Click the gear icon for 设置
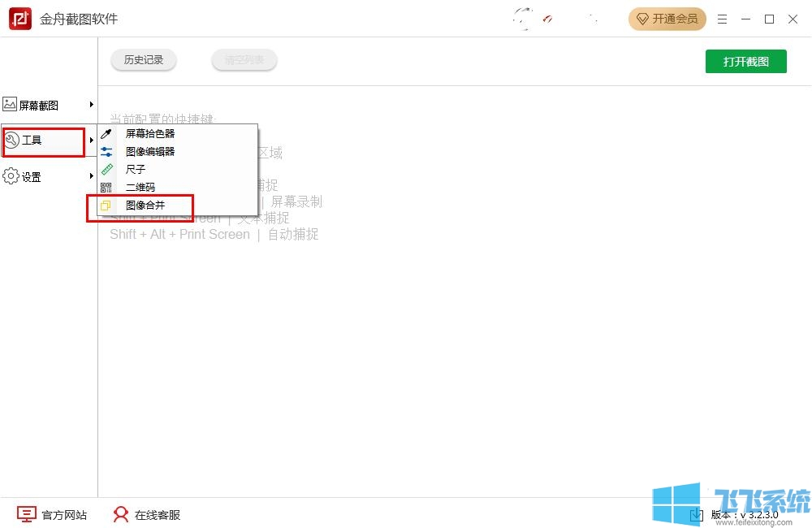The width and height of the screenshot is (812, 528). tap(11, 176)
